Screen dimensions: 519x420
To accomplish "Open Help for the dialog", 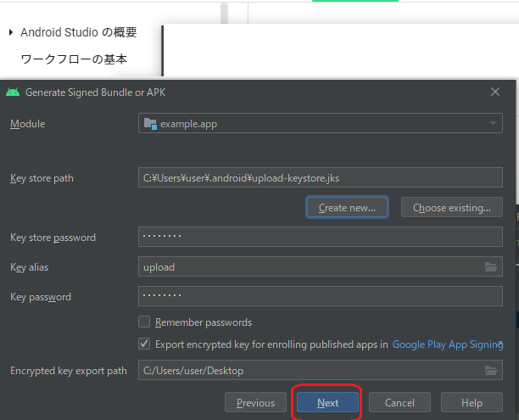I will click(472, 402).
